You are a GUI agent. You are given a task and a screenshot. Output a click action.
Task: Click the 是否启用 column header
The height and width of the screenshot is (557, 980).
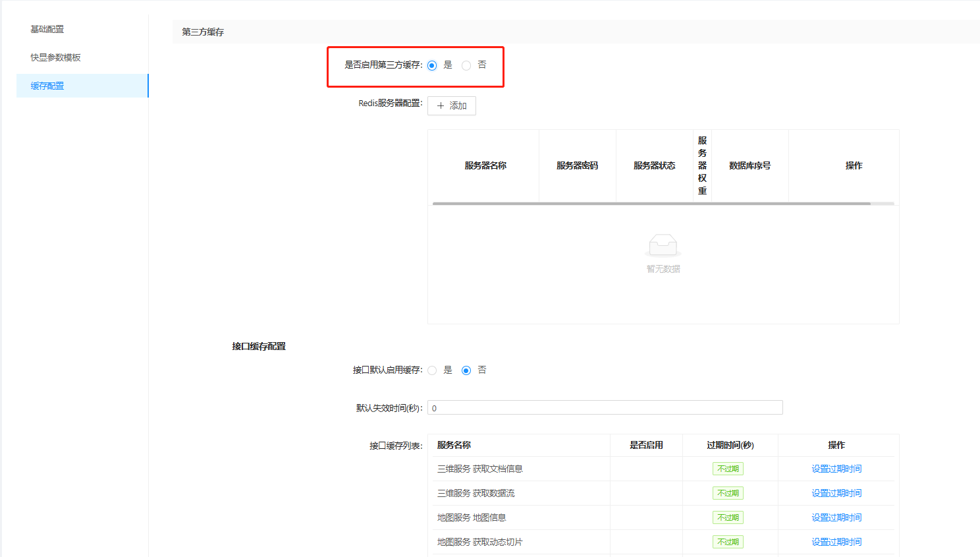[646, 445]
